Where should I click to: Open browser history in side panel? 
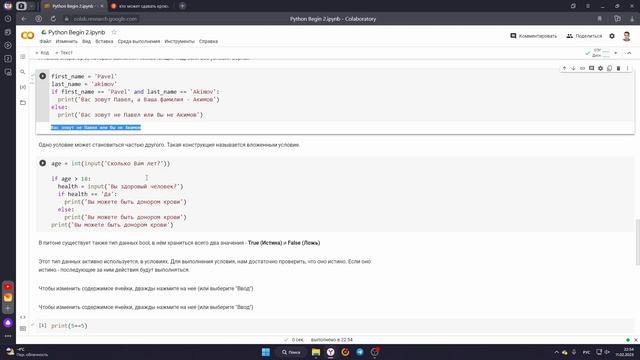coord(8,19)
